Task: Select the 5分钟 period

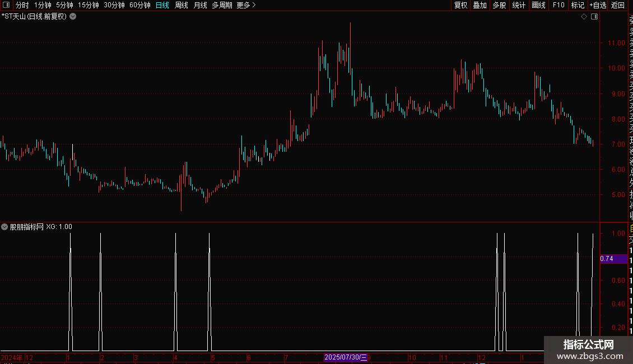Action: [x=64, y=5]
